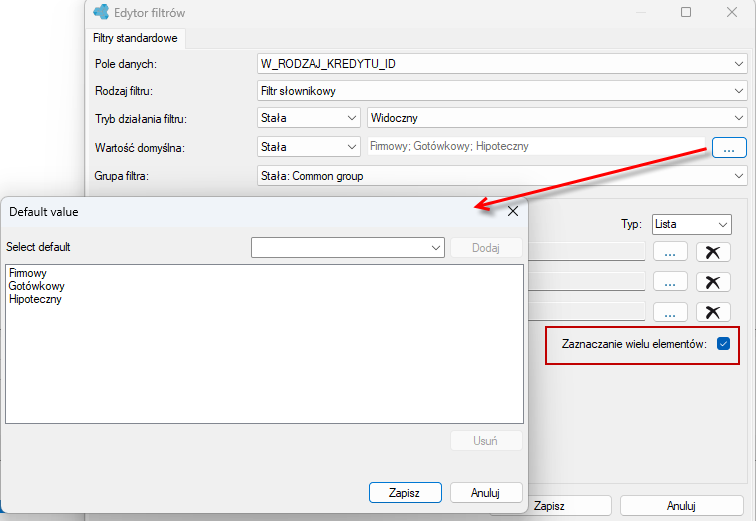Expand the Widoczny visibility dropdown
Viewport: 756px width, 521px height.
(x=557, y=118)
